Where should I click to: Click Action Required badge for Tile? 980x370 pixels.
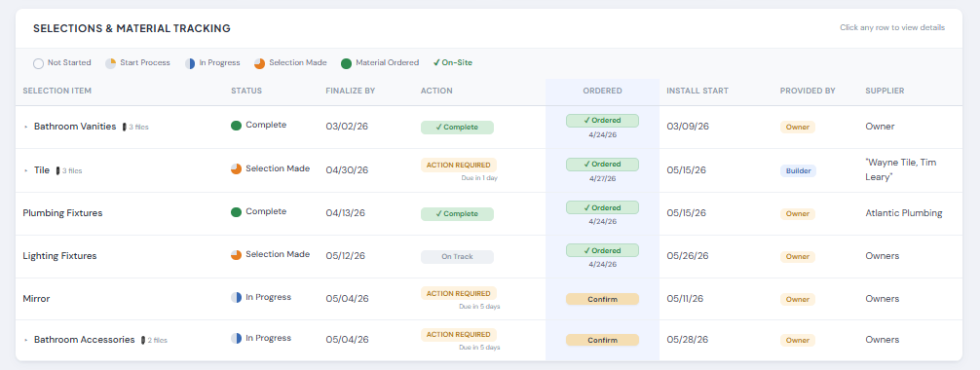point(459,165)
